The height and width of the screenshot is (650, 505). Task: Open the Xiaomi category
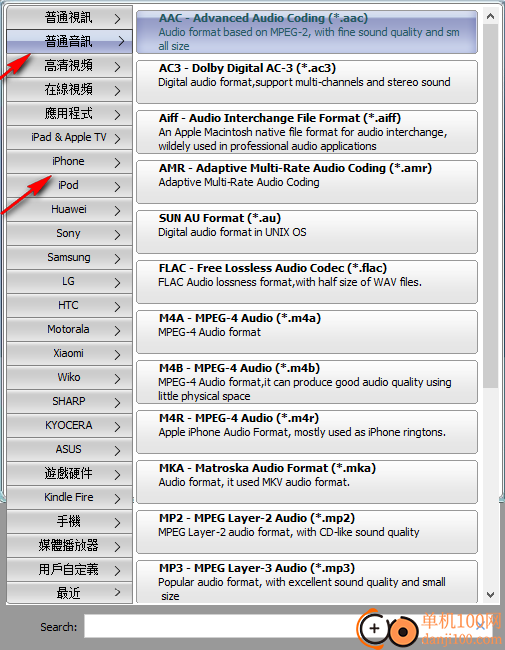[x=70, y=354]
